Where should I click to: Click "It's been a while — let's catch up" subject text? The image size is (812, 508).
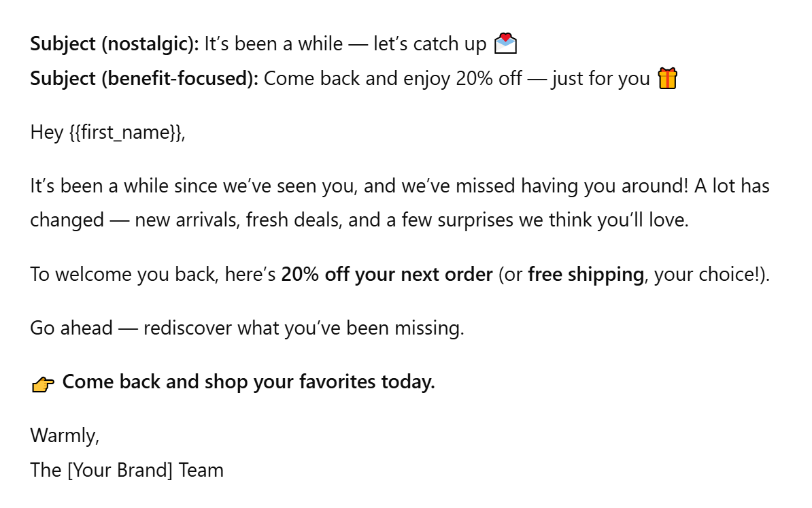click(x=345, y=44)
